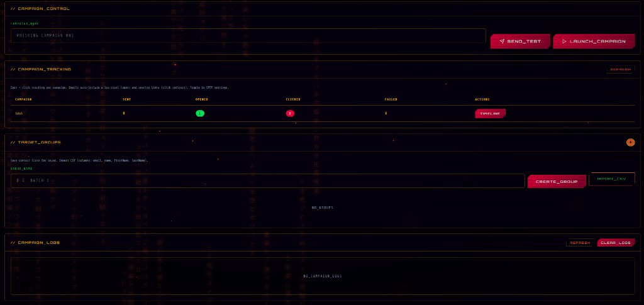
Task: Click the ACTIONS column header
Action: coord(482,99)
